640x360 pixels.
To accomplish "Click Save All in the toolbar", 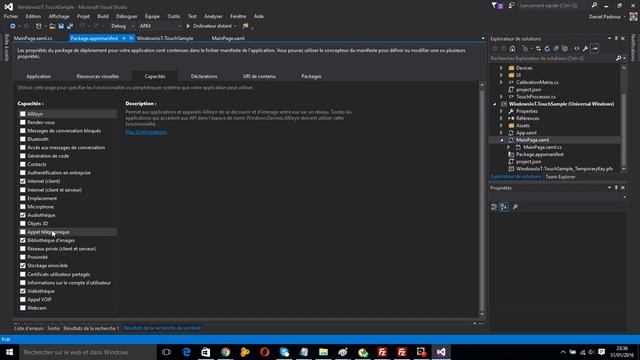I will [x=70, y=26].
